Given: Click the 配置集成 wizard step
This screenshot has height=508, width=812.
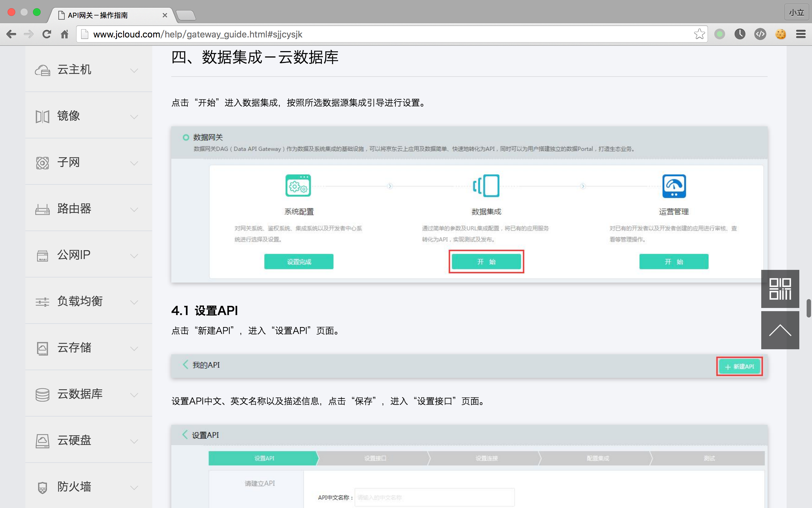Looking at the screenshot, I should (x=598, y=458).
